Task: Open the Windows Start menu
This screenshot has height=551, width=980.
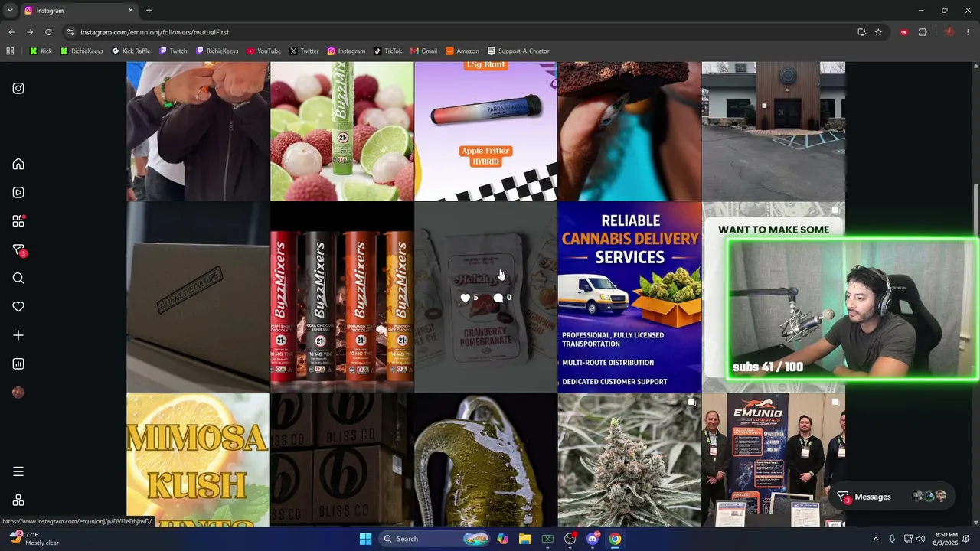Action: pos(365,539)
